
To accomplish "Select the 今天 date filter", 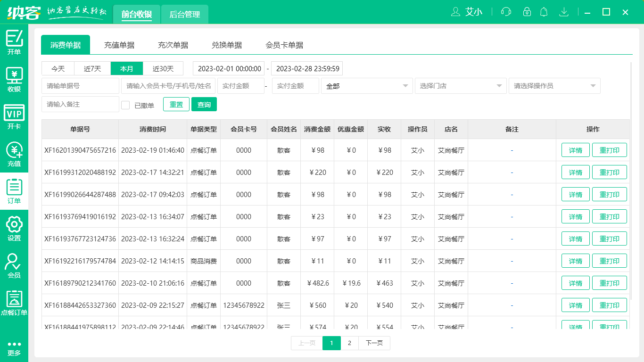I will [x=58, y=68].
